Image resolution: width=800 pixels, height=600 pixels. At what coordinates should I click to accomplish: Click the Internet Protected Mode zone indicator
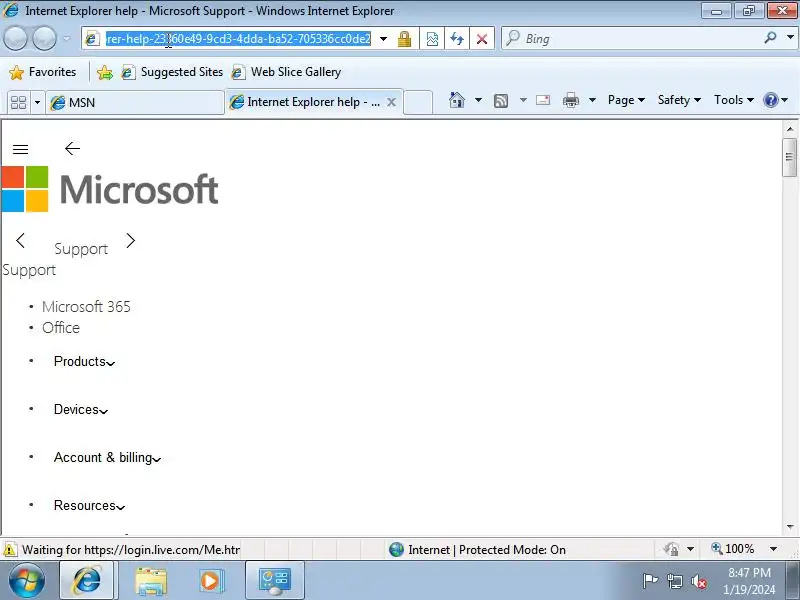pyautogui.click(x=477, y=549)
